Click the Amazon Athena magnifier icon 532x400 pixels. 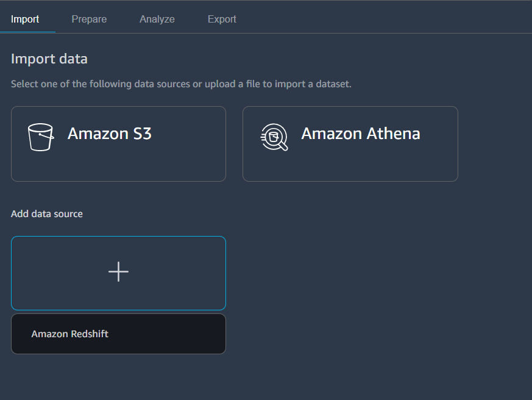coord(274,137)
